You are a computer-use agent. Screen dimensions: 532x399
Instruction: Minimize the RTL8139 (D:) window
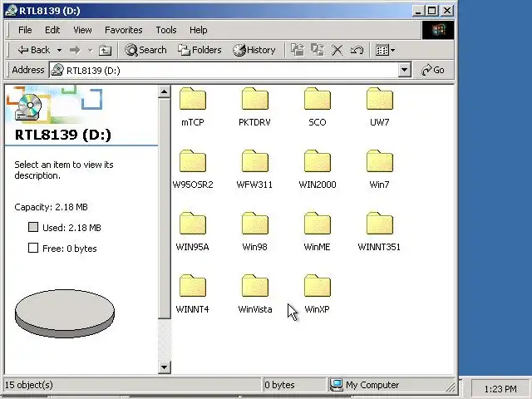[418, 11]
